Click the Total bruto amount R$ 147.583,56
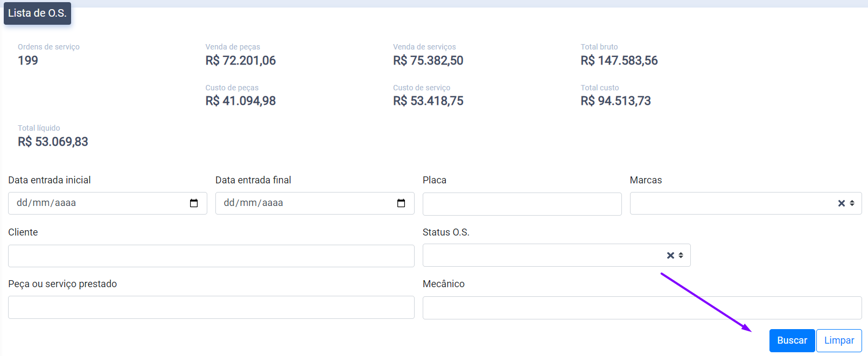868x356 pixels. click(x=619, y=61)
